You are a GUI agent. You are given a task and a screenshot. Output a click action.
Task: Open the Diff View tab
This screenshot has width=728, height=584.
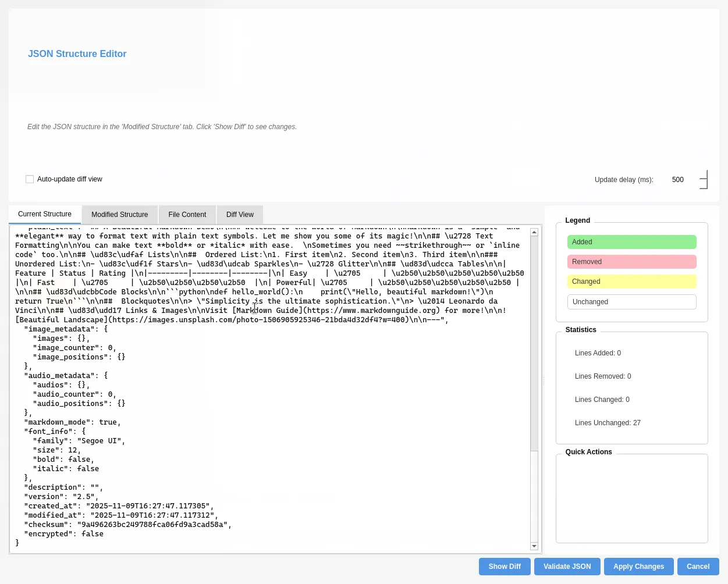(240, 215)
